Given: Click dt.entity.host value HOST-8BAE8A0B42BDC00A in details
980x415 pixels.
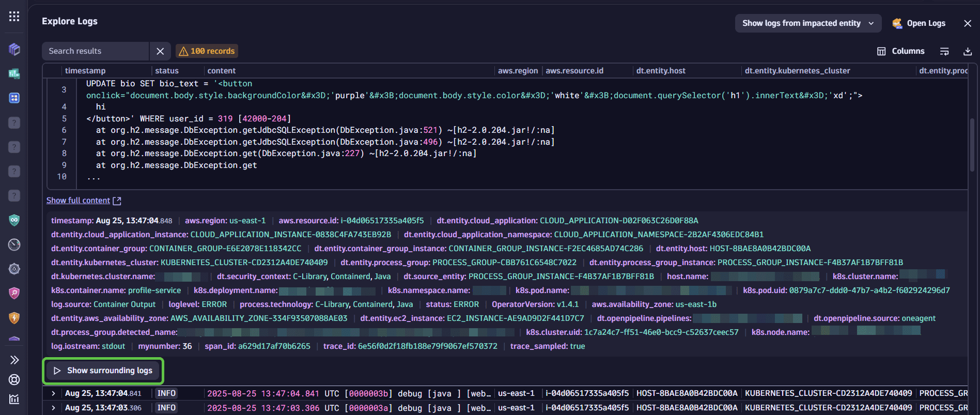Looking at the screenshot, I should (x=760, y=249).
